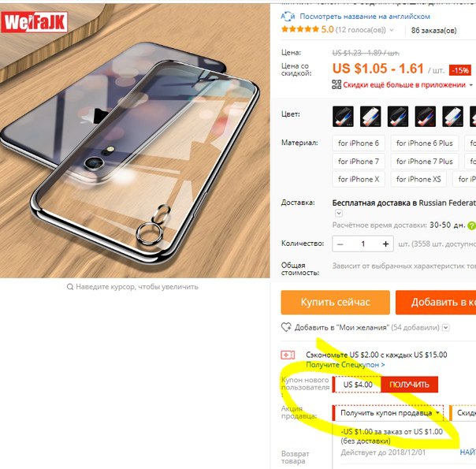Image resolution: width=476 pixels, height=469 pixels.
Task: Expand the wishlist dropdown arrow
Action: [445, 328]
